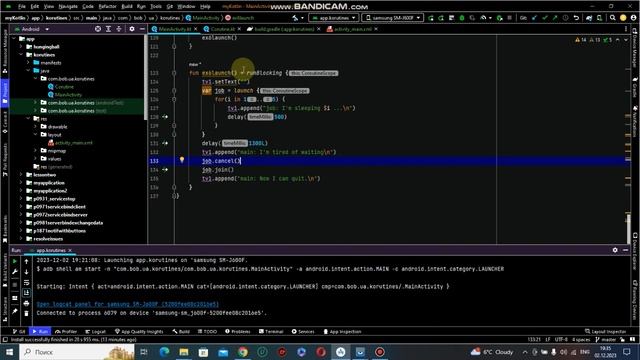The width and height of the screenshot is (640, 360).
Task: Open the samsung SM-J600F device dropdown
Action: coord(392,18)
